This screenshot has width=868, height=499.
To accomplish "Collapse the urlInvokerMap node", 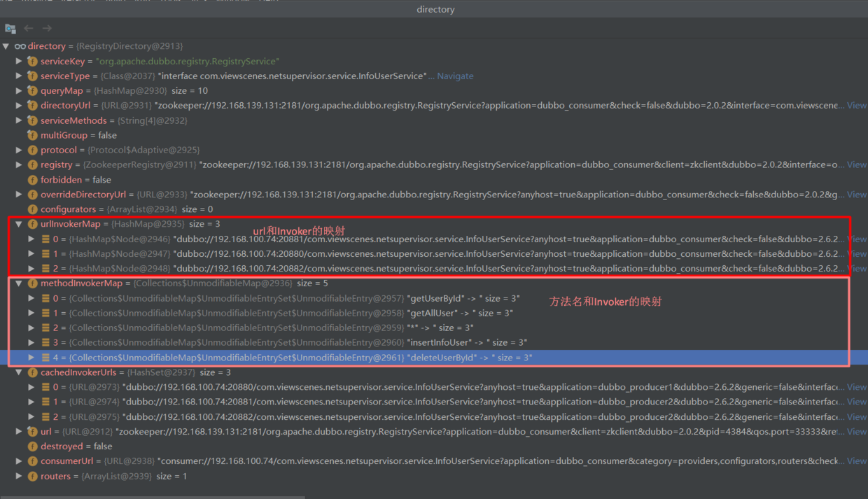I will 19,224.
